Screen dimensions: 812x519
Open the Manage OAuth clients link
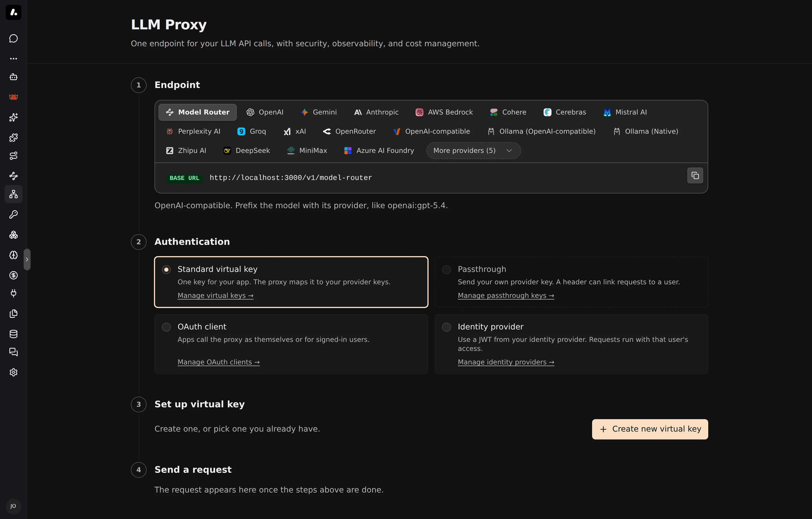tap(219, 362)
